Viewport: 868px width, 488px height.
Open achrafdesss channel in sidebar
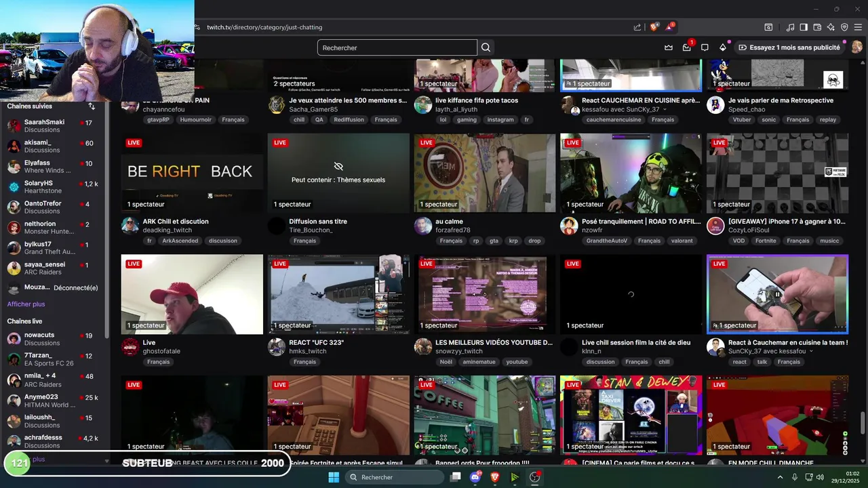pos(54,441)
